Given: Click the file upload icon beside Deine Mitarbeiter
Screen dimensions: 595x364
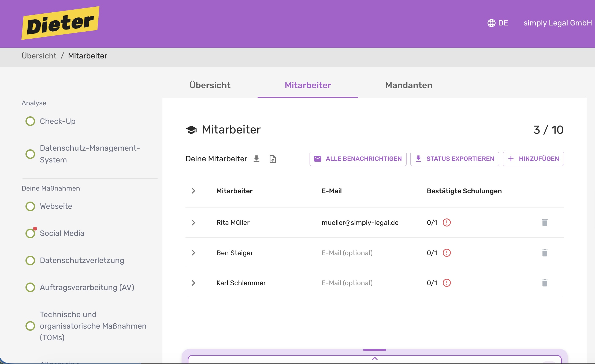Looking at the screenshot, I should pyautogui.click(x=273, y=159).
